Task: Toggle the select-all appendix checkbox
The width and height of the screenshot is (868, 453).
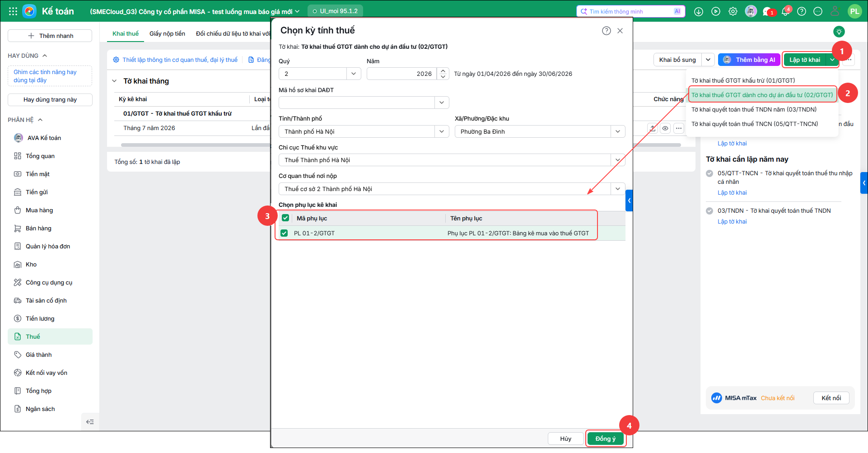Action: [285, 218]
